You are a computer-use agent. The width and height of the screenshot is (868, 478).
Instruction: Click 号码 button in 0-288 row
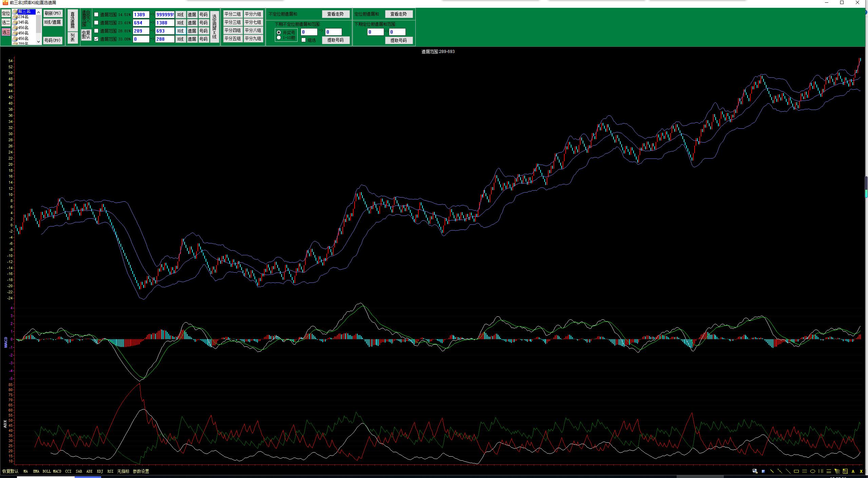coord(204,39)
